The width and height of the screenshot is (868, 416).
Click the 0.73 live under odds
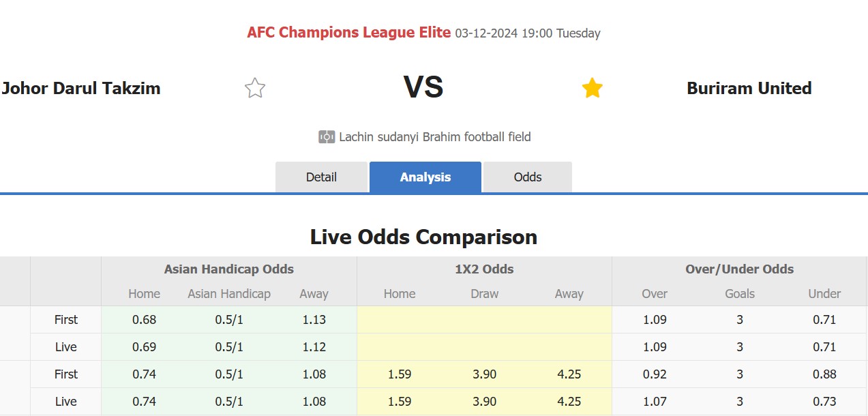pyautogui.click(x=824, y=402)
